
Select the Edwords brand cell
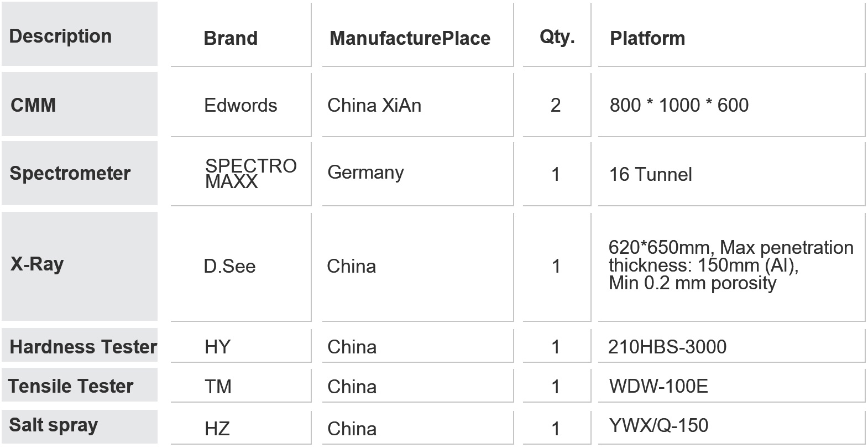[240, 105]
